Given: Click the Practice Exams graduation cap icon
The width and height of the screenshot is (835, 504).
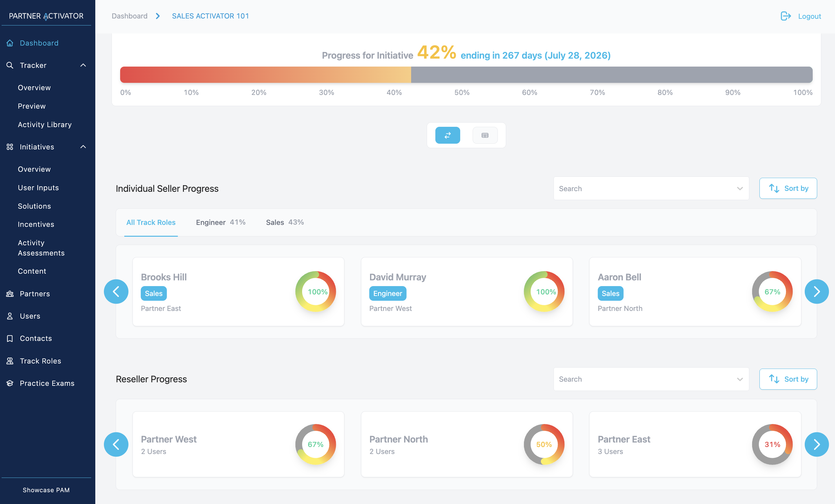Looking at the screenshot, I should point(10,383).
